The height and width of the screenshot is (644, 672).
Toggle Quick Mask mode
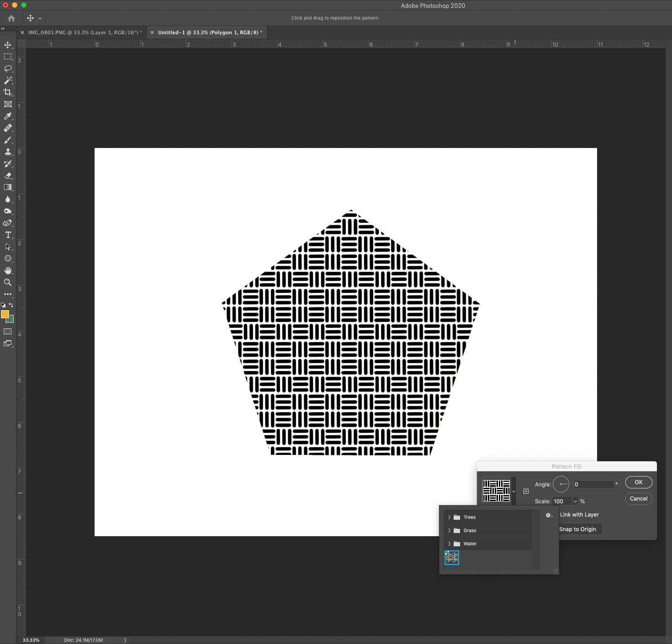coord(8,332)
